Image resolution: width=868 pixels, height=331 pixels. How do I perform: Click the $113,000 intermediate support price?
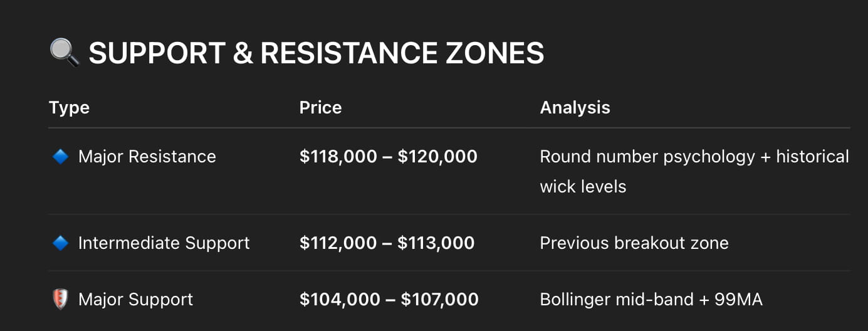436,243
